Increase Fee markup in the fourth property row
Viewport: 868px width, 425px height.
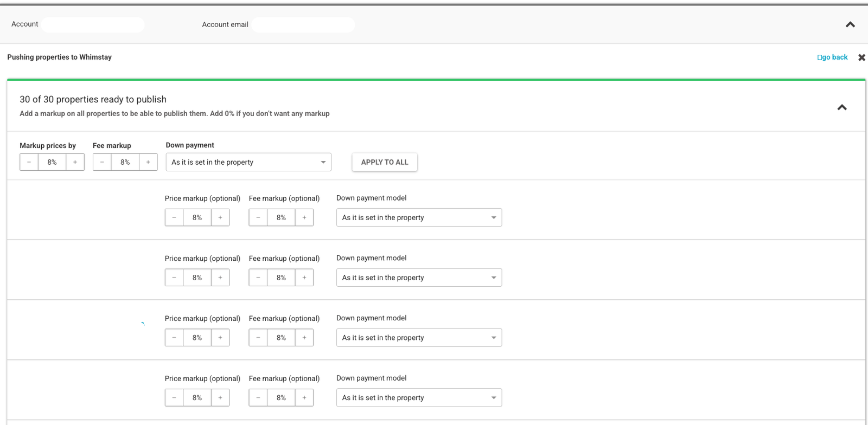304,398
